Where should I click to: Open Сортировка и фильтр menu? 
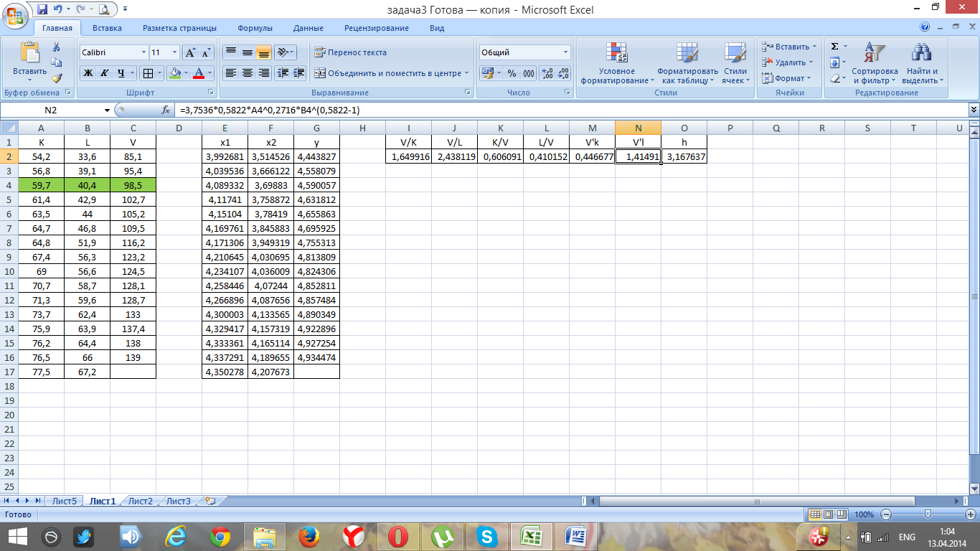click(x=875, y=63)
